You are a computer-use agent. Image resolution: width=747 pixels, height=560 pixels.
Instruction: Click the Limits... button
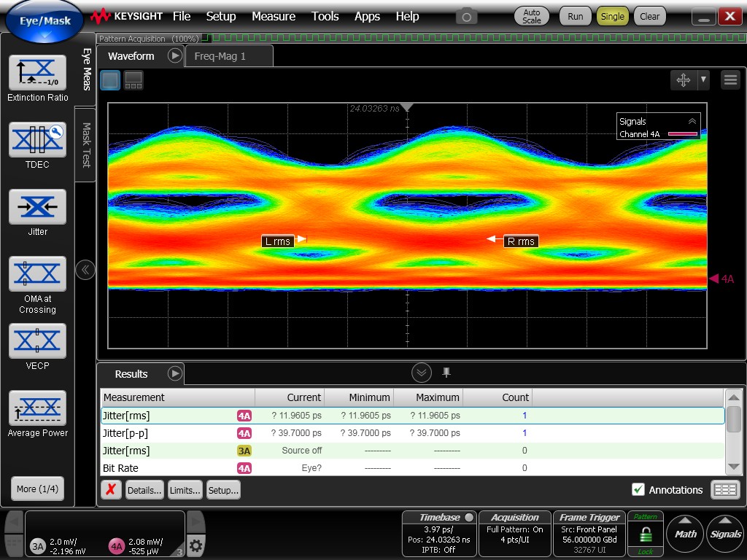[x=185, y=490]
